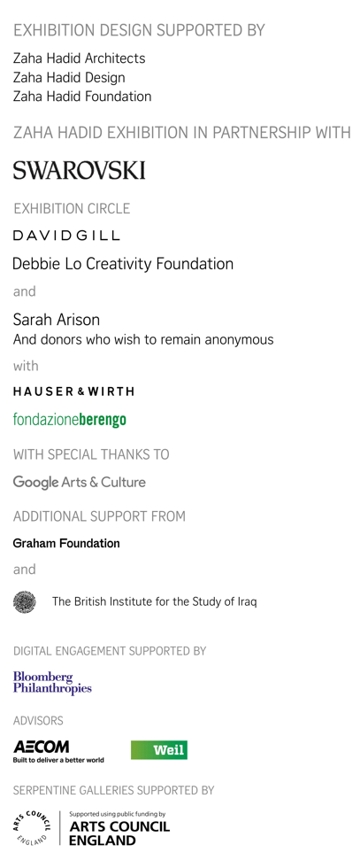Select the Sarah Arison name
Viewport: 360px width, 868px height.
click(57, 320)
